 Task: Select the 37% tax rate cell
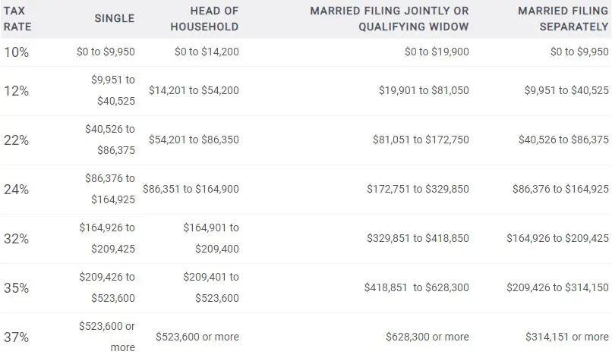click(17, 337)
